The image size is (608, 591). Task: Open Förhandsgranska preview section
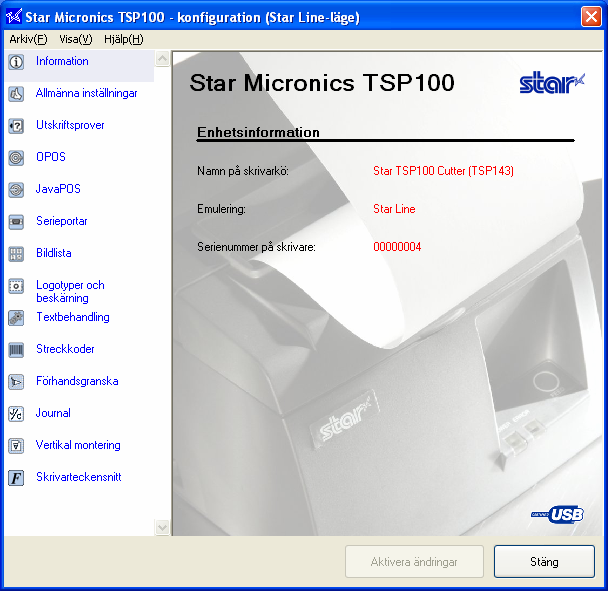[x=77, y=381]
